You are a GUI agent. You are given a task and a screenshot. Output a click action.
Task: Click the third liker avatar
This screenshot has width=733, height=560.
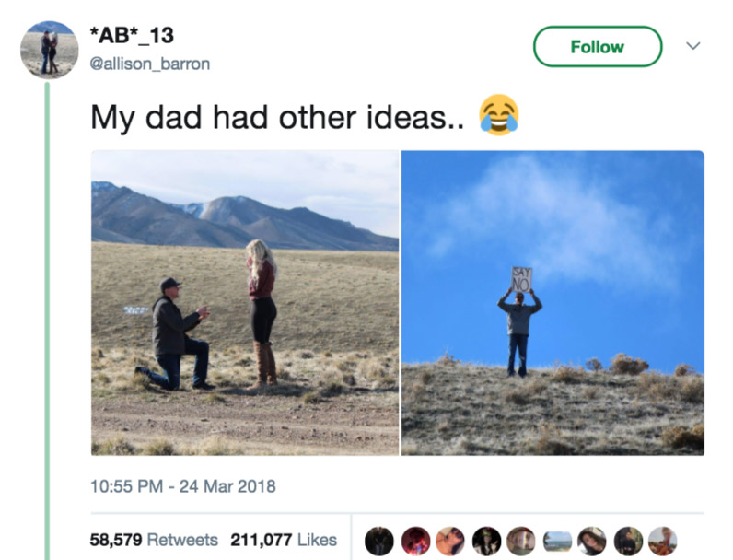[450, 541]
